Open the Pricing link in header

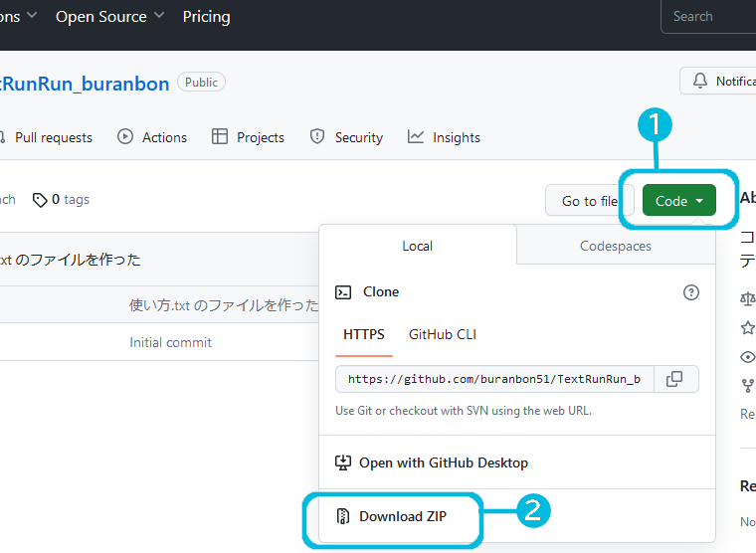tap(206, 17)
